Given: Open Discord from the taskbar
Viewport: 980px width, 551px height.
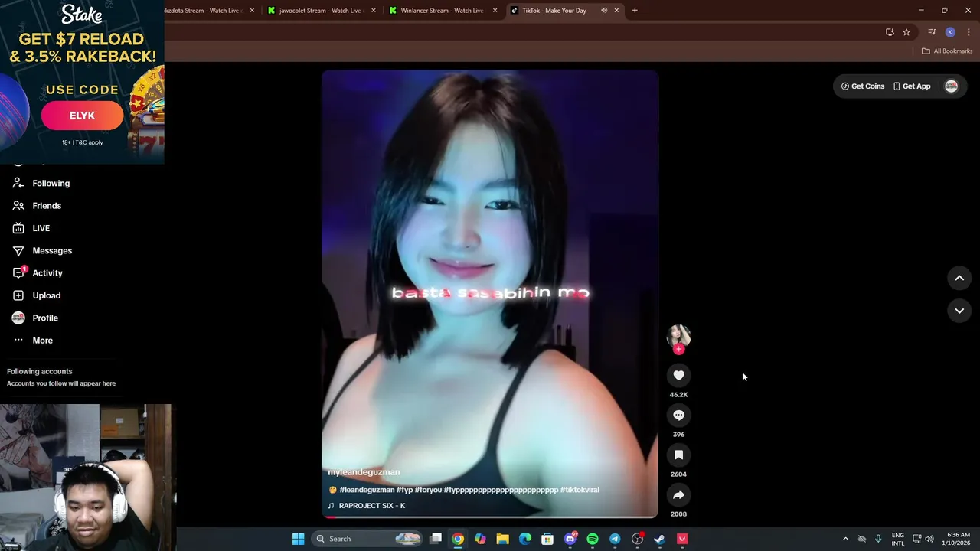Looking at the screenshot, I should pyautogui.click(x=570, y=539).
